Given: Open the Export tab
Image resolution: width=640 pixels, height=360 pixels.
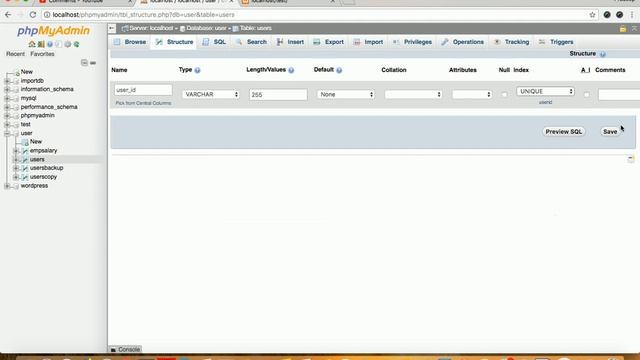Looking at the screenshot, I should coord(329,42).
